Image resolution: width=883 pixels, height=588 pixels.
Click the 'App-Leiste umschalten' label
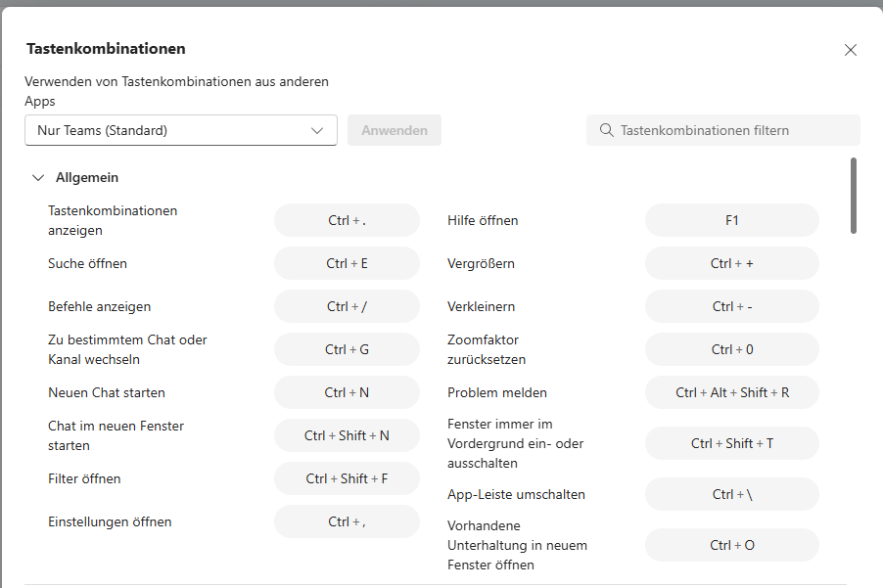pyautogui.click(x=517, y=495)
